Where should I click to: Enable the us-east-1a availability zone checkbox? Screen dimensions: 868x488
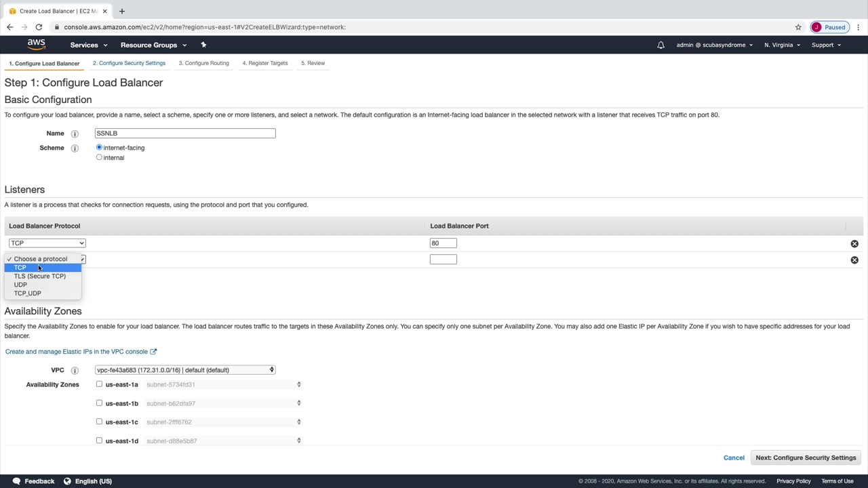(x=99, y=384)
